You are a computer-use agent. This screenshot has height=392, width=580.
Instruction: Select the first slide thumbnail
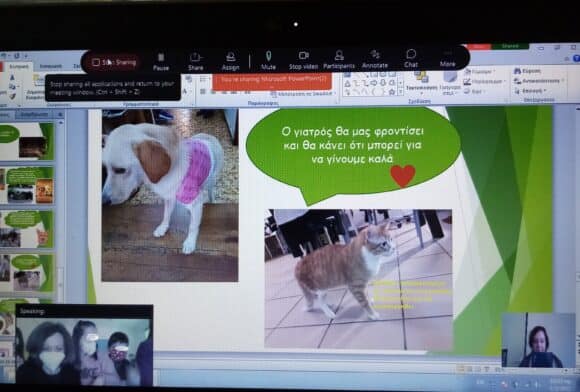pyautogui.click(x=27, y=141)
